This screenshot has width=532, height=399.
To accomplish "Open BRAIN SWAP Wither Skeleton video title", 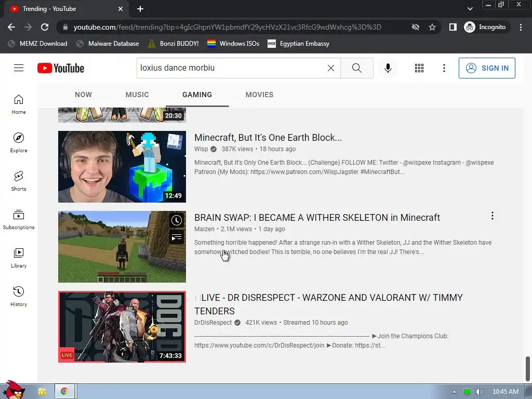I will [317, 218].
